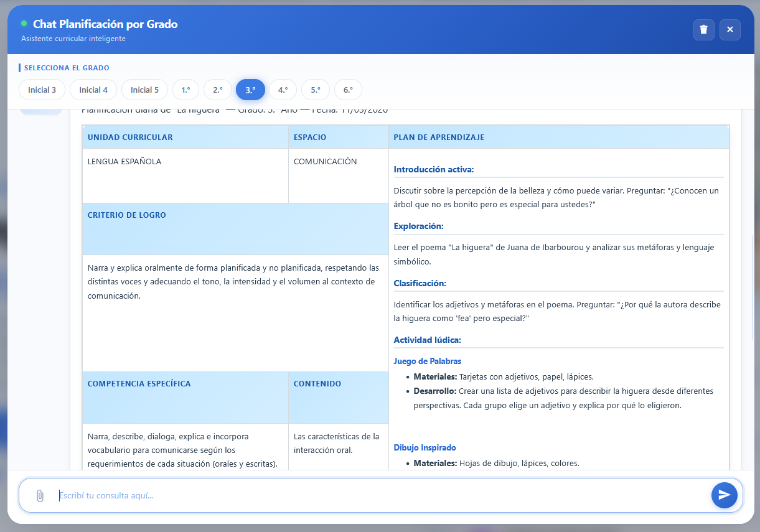Select the Inicial 4 grade chip
The width and height of the screenshot is (760, 532).
click(x=93, y=90)
